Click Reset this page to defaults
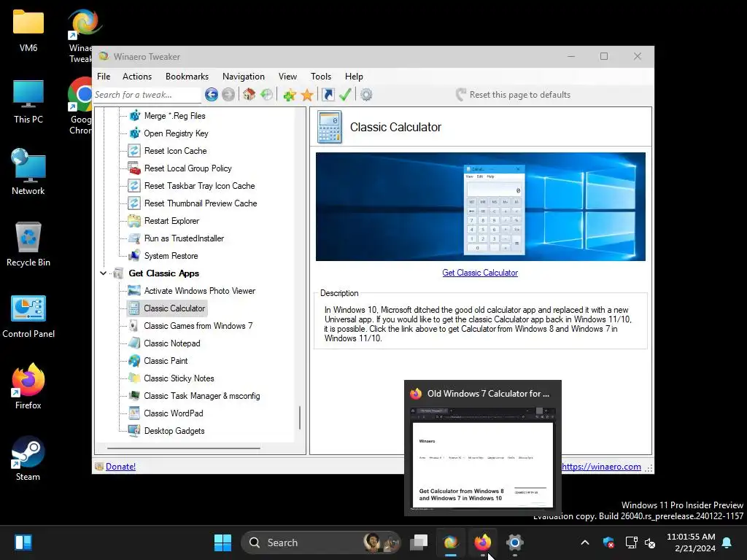 tap(513, 95)
